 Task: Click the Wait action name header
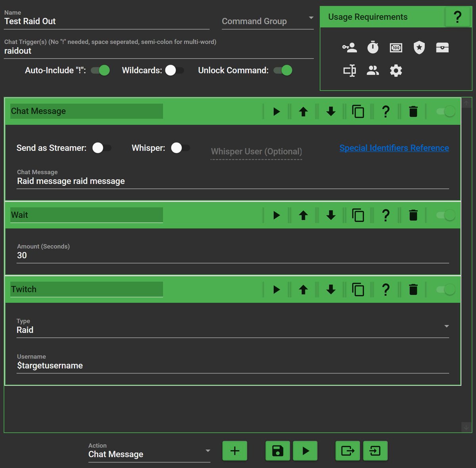point(86,215)
